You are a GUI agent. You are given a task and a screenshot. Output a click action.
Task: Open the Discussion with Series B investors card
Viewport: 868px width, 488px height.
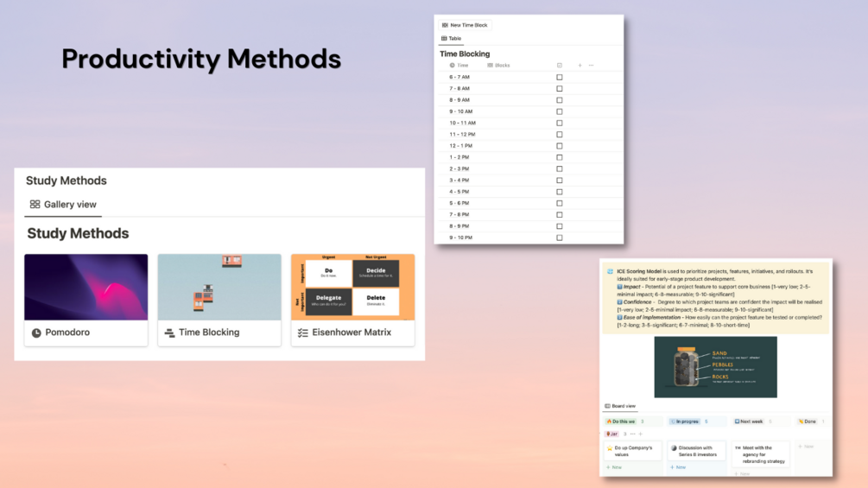pyautogui.click(x=697, y=452)
